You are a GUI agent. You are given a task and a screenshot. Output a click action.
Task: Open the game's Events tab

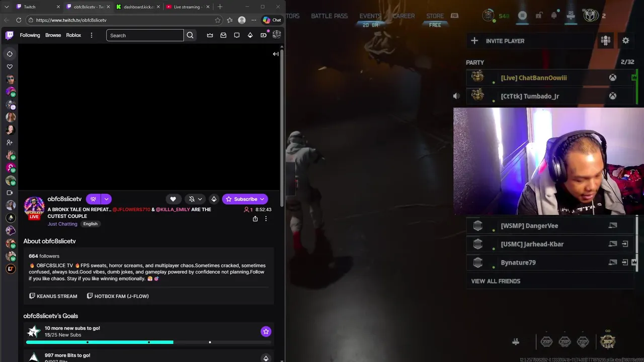click(x=370, y=16)
